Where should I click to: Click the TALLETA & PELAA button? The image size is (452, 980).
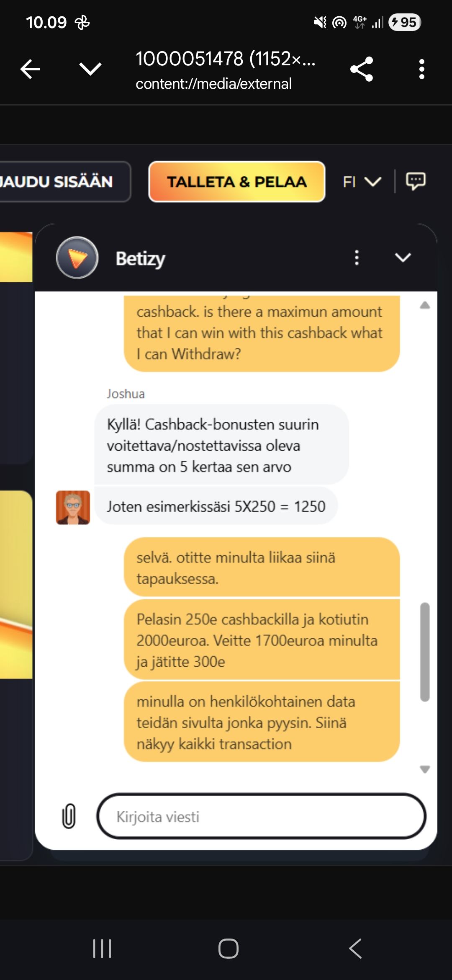click(237, 182)
